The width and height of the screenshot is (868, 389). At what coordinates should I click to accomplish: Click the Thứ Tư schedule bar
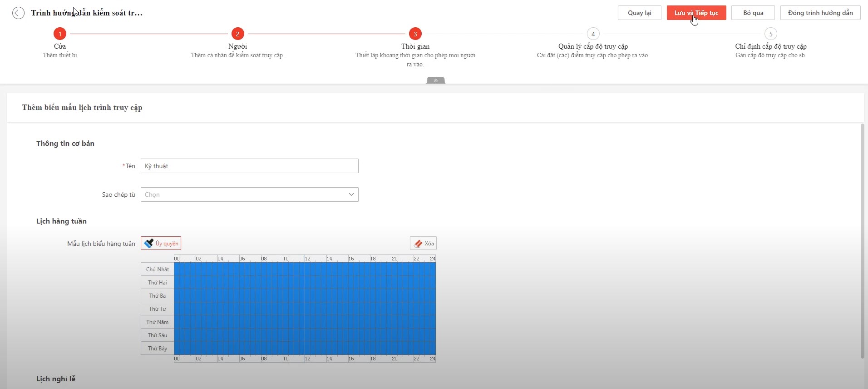[305, 309]
